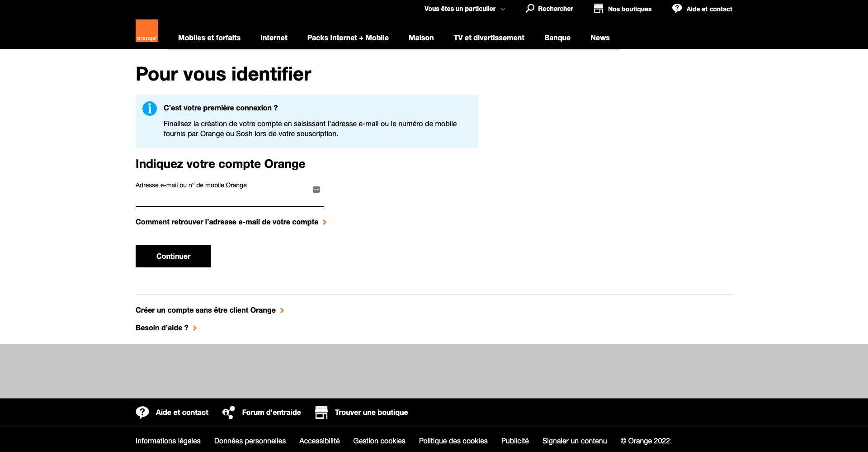Viewport: 868px width, 452px height.
Task: Click Aide et contact text in header
Action: [709, 9]
